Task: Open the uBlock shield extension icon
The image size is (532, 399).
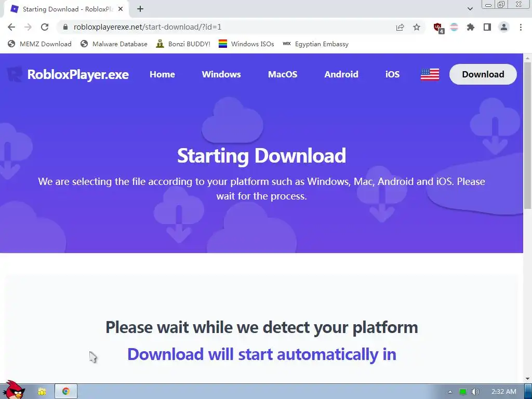Action: tap(438, 28)
